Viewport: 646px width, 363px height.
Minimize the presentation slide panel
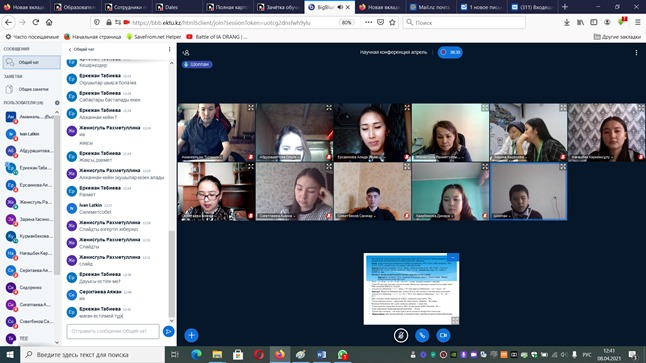pyautogui.click(x=453, y=258)
